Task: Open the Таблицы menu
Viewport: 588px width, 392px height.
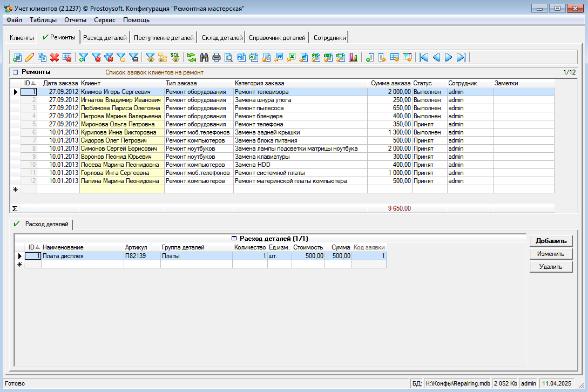Action: (43, 20)
